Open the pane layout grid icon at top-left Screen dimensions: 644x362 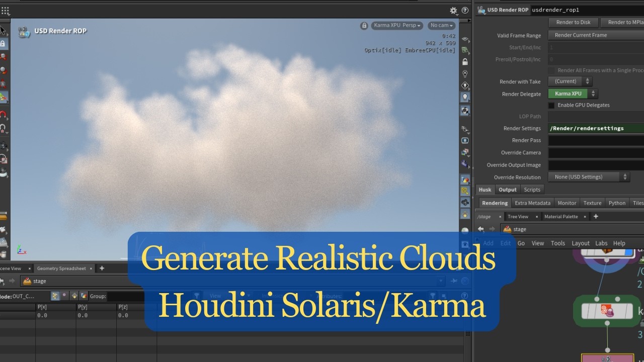5,10
